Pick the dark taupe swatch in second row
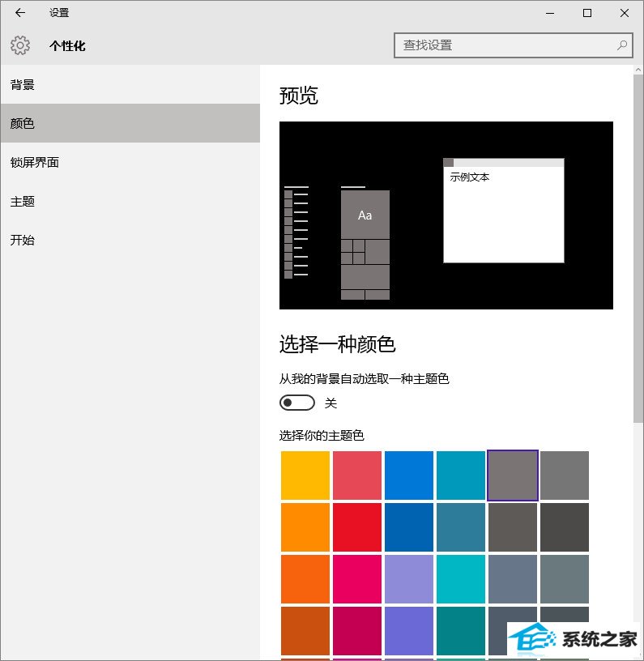Screen dimensions: 644x661 [x=513, y=527]
